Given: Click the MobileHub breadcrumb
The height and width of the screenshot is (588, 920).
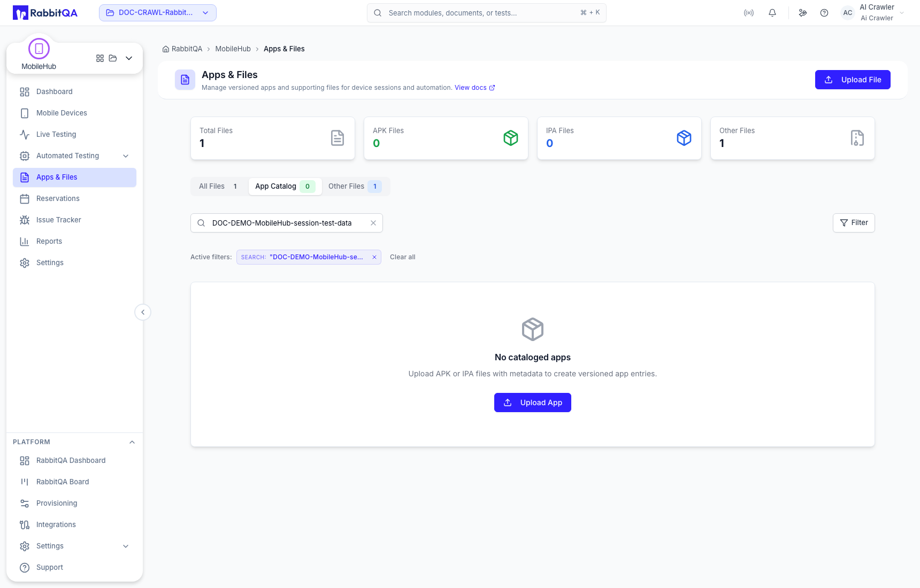Looking at the screenshot, I should coord(233,49).
